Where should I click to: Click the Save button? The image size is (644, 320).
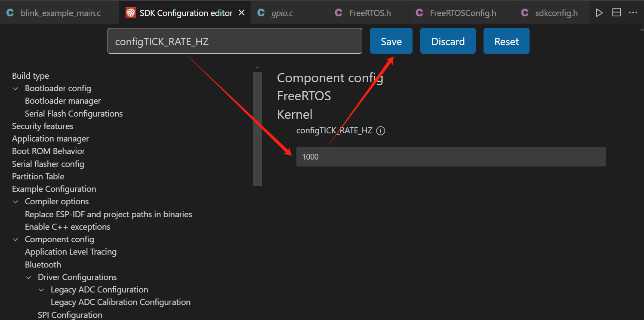(x=391, y=41)
